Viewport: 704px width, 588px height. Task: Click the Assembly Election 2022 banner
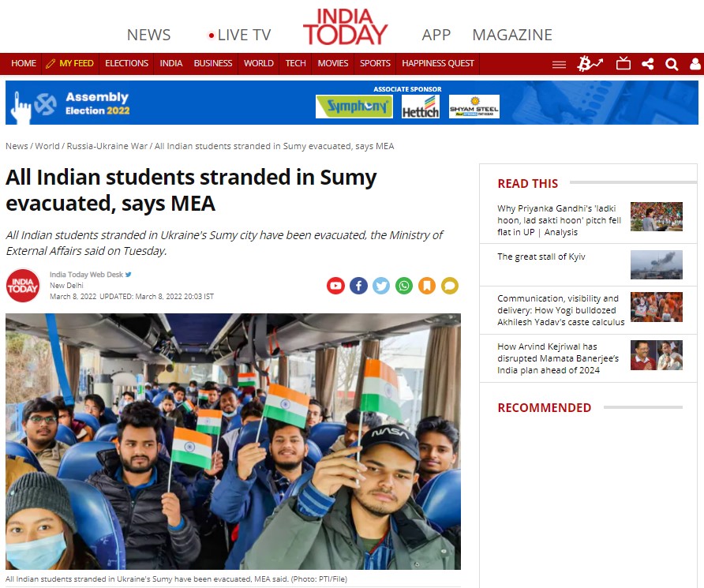click(351, 103)
